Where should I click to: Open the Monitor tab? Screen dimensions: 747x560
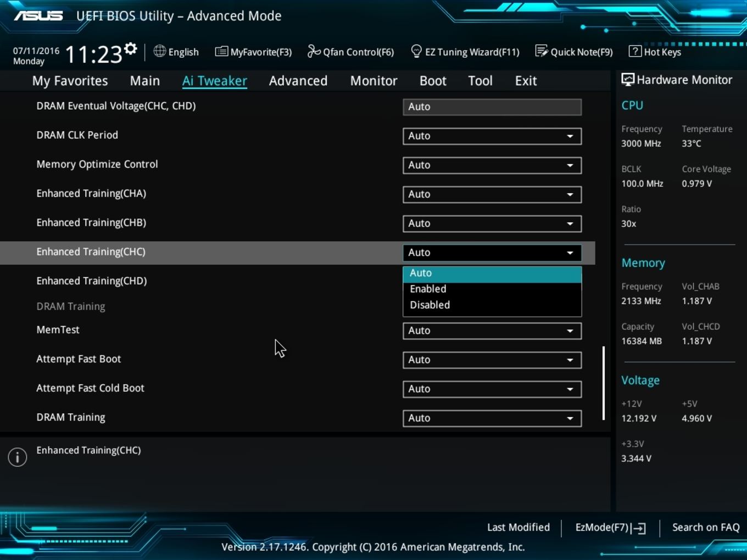374,81
